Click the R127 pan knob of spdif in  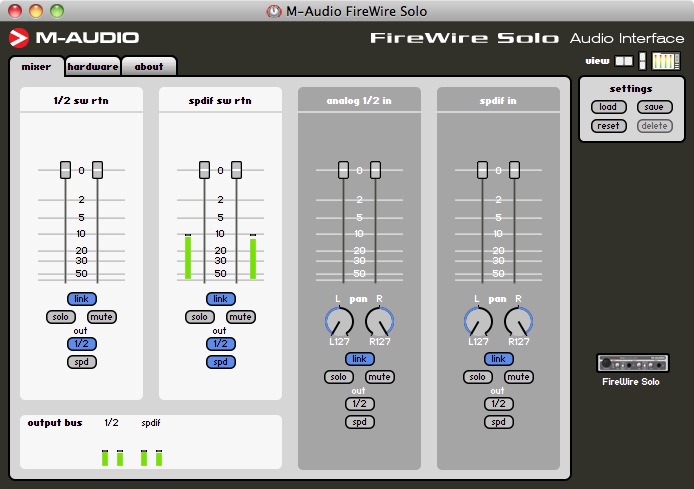click(x=518, y=322)
